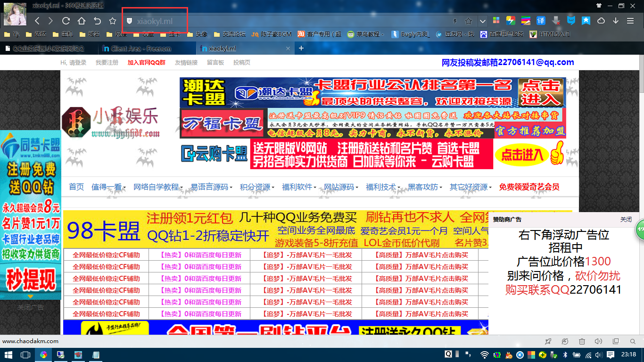Close the xiaokyl.ml tab

289,49
